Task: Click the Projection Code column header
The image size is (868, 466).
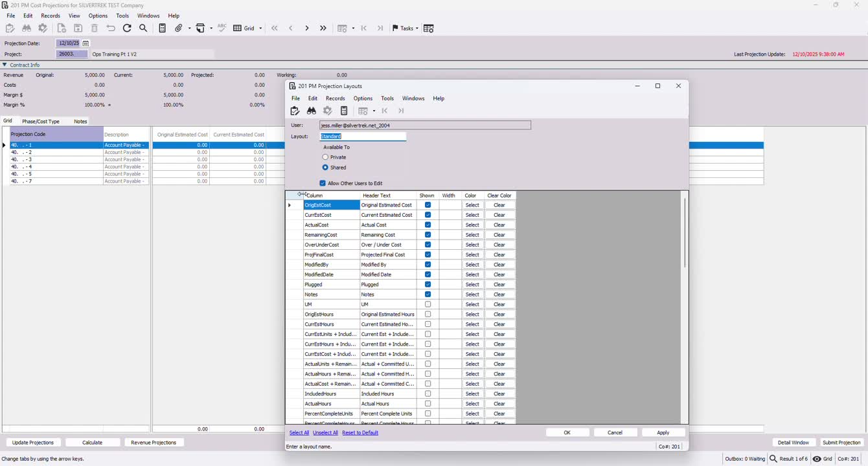Action: [56, 134]
